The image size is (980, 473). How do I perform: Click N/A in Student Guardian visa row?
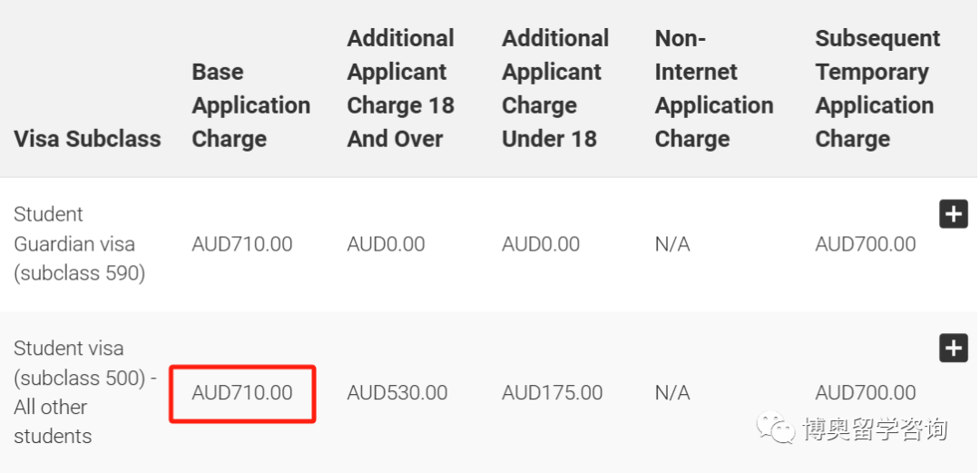click(x=672, y=244)
